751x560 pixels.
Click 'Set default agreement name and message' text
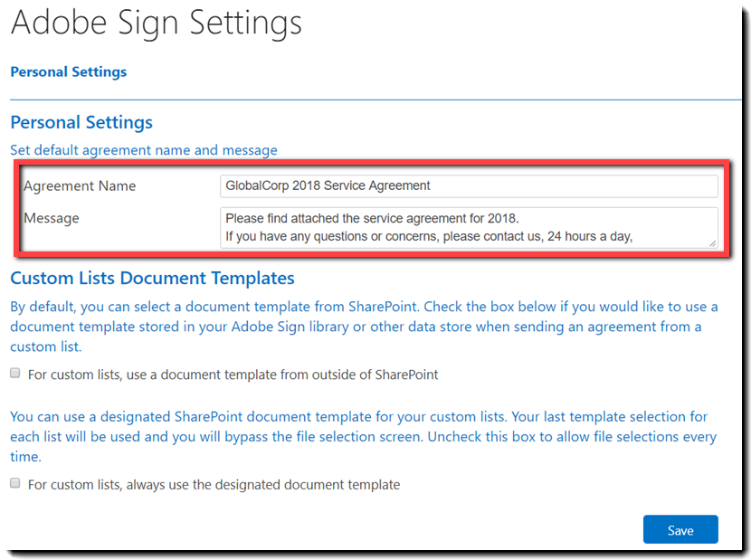coord(144,150)
